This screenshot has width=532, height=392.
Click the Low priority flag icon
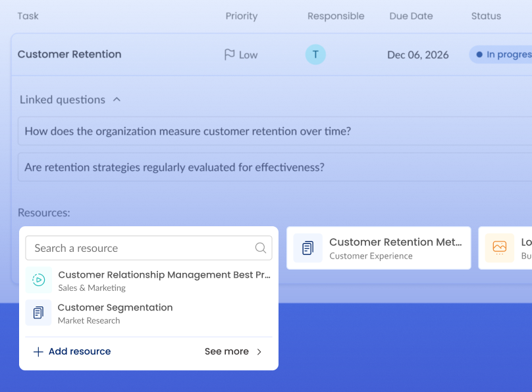[229, 55]
